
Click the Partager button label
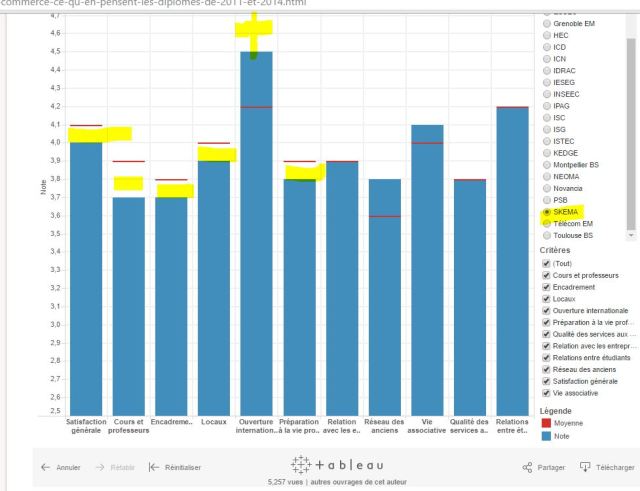(551, 468)
